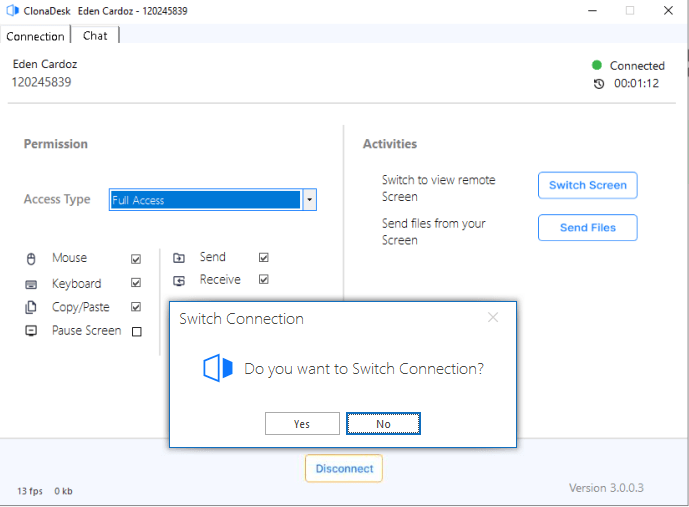The width and height of the screenshot is (689, 507).
Task: Click the 'Switch to view remote Screen' description
Action: tap(439, 188)
